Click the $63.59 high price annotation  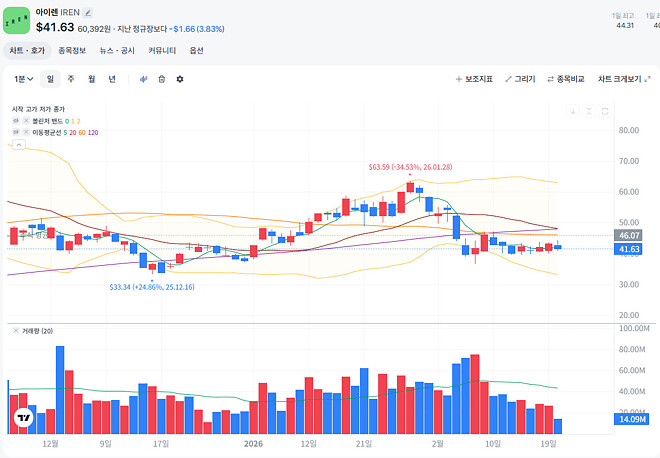point(410,167)
